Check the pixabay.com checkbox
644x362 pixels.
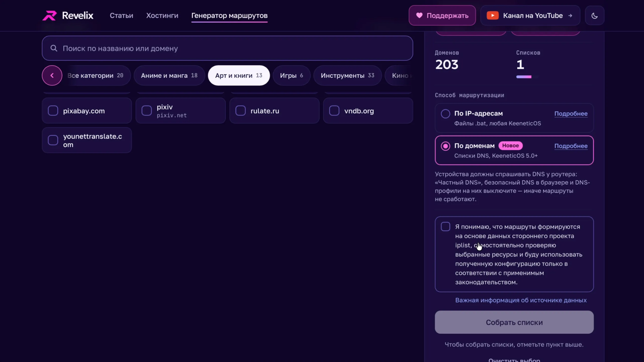[x=53, y=111]
